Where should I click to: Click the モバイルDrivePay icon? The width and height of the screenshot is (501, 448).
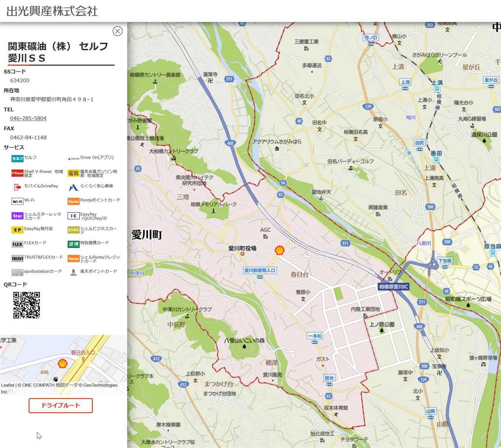[17, 187]
